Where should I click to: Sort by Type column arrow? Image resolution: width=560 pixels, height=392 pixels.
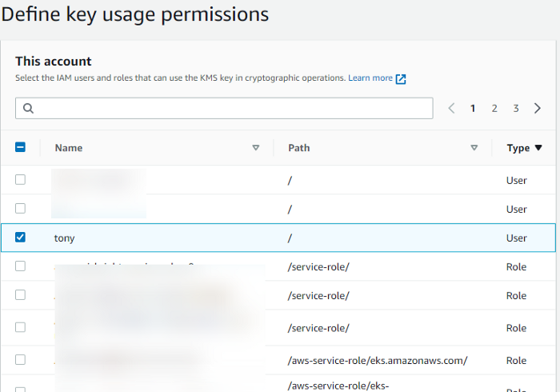click(x=538, y=147)
